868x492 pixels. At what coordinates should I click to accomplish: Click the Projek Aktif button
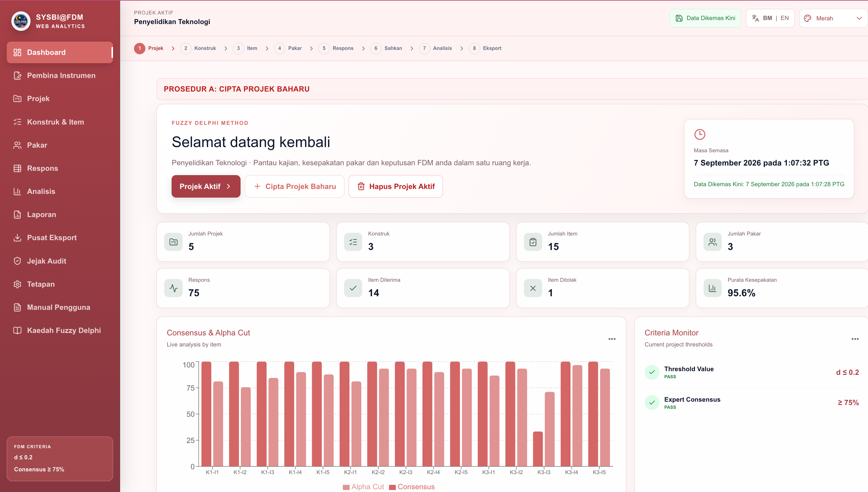[206, 186]
